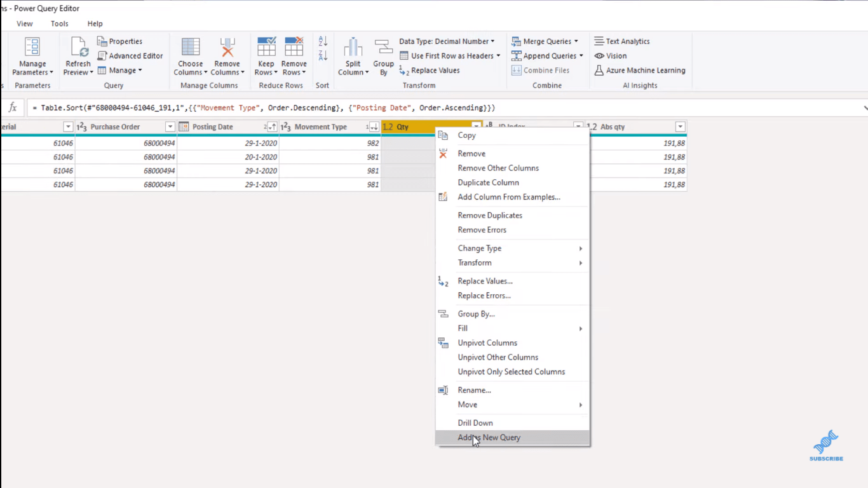Open Movement Type column filter dropdown

pyautogui.click(x=373, y=127)
